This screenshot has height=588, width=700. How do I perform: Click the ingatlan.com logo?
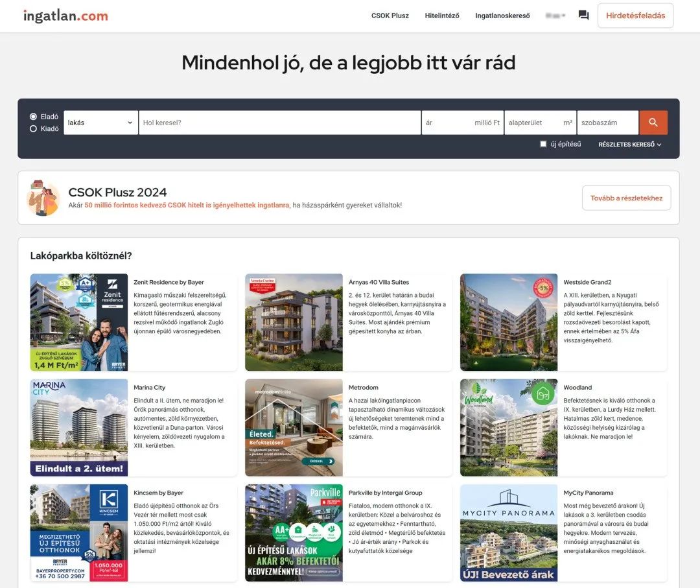65,16
